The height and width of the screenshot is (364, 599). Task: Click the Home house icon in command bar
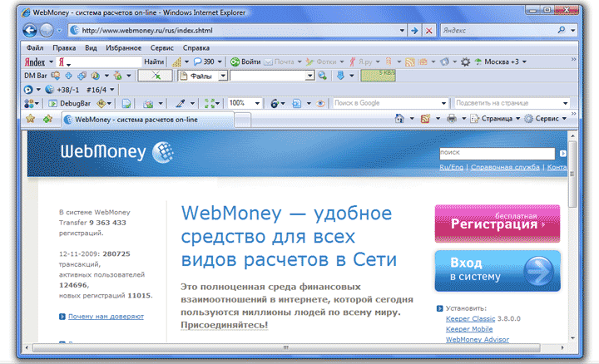point(399,119)
